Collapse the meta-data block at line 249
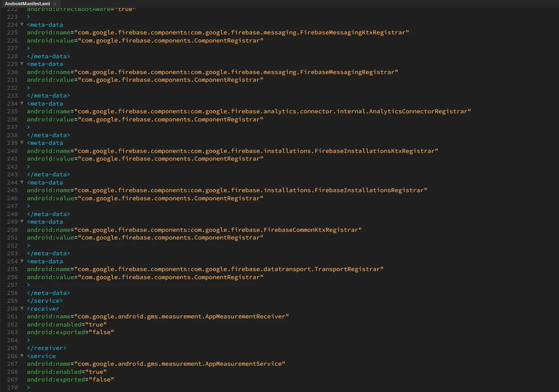The width and height of the screenshot is (559, 392). 22,222
